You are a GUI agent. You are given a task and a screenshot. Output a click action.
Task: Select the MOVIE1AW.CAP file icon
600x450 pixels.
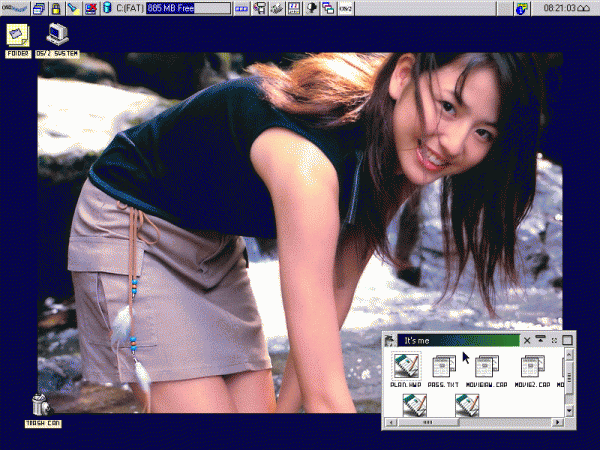pos(487,370)
